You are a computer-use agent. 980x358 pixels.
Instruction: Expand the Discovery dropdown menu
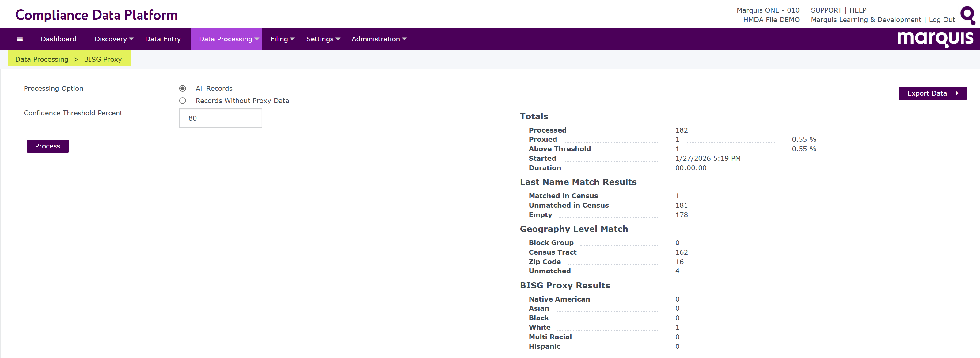(x=114, y=39)
